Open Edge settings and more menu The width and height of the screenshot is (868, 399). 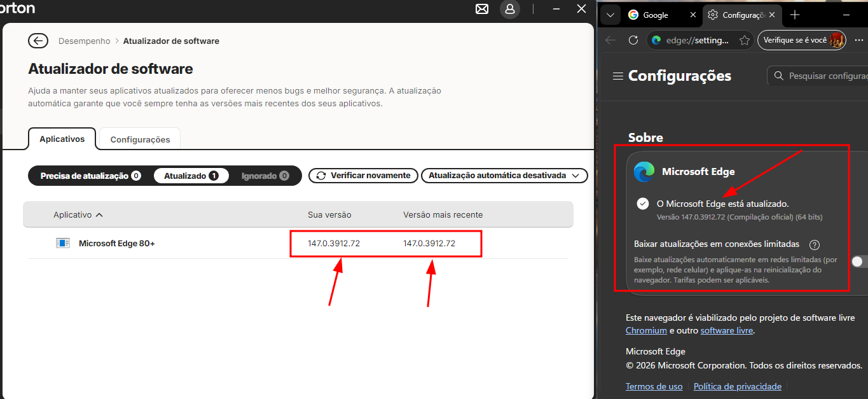859,40
